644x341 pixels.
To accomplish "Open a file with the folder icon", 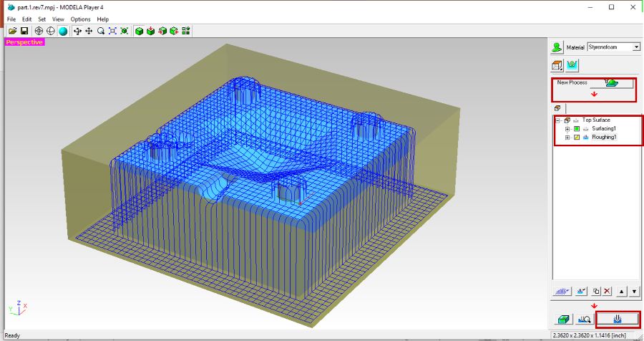I will click(x=13, y=31).
